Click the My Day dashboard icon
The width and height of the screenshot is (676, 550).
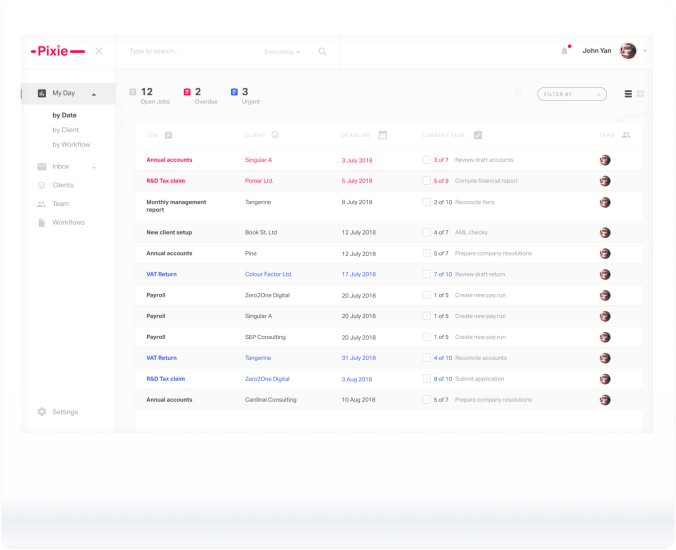coord(42,93)
